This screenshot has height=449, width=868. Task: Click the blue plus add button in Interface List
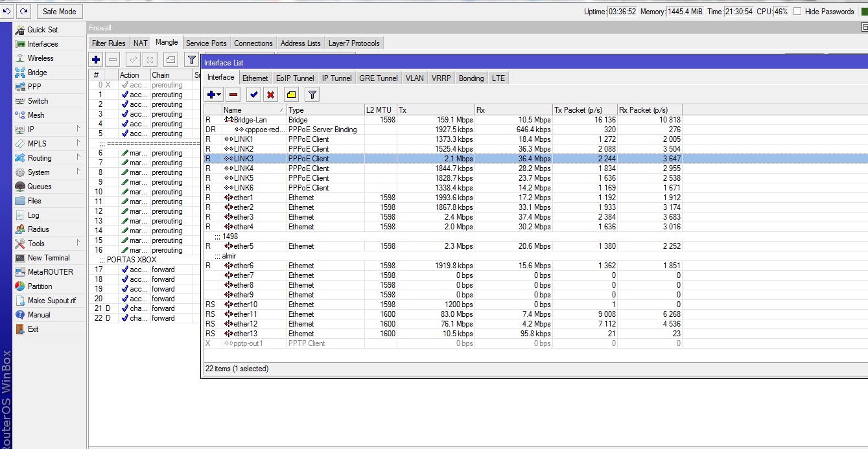[x=213, y=95]
